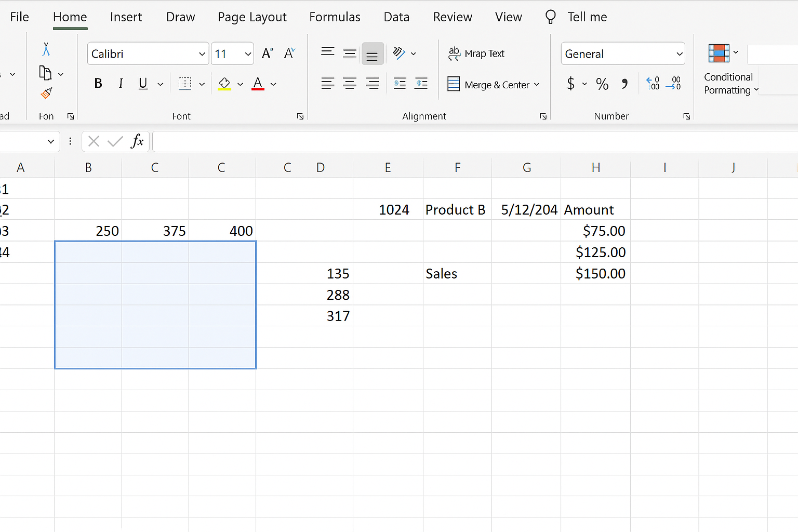Image resolution: width=798 pixels, height=532 pixels.
Task: Increase font size with the larger A icon
Action: (x=268, y=54)
